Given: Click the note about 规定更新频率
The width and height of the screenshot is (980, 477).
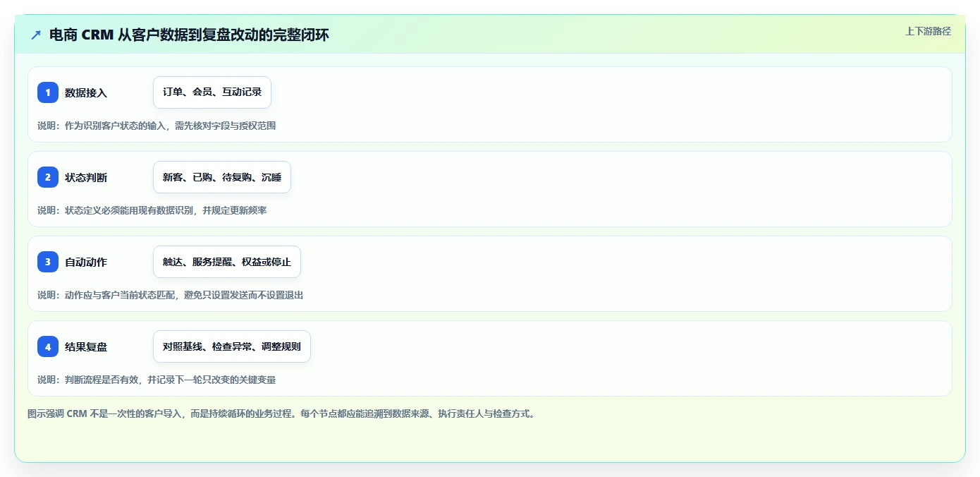Looking at the screenshot, I should [152, 210].
